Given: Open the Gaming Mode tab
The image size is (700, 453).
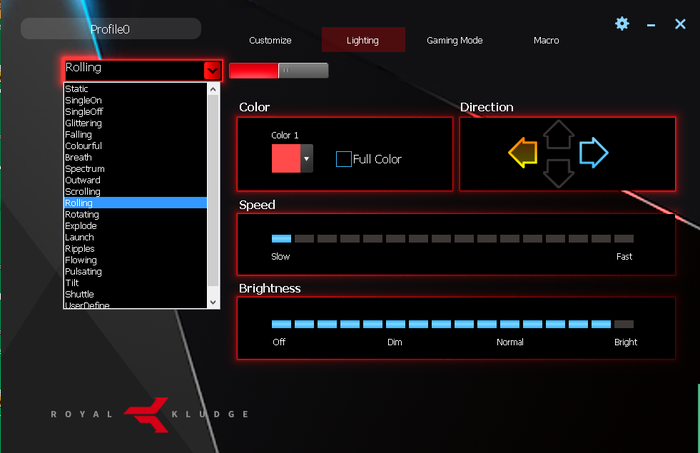Looking at the screenshot, I should pos(454,40).
